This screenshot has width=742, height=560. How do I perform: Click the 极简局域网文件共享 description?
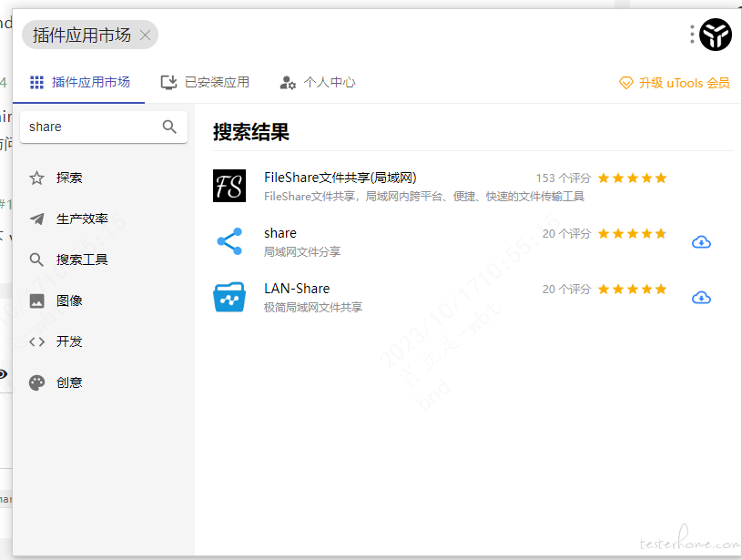[313, 307]
